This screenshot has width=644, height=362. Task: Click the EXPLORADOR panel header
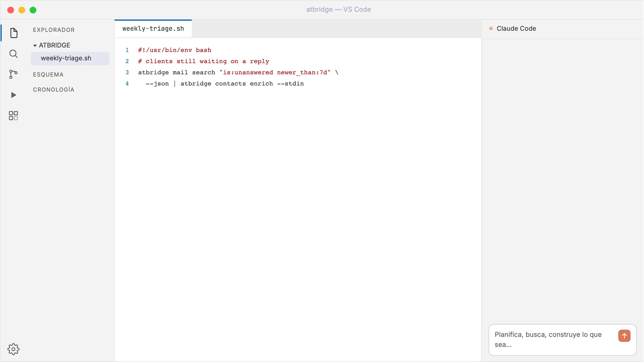[54, 30]
